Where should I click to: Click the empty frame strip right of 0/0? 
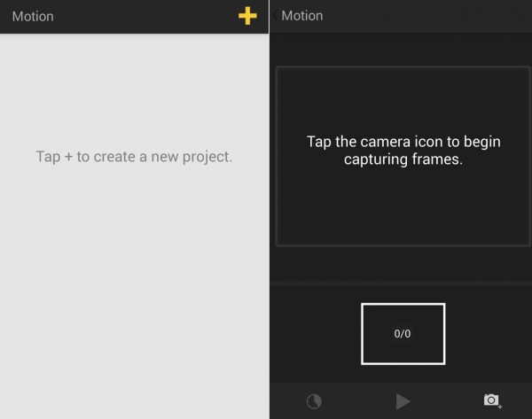(489, 334)
